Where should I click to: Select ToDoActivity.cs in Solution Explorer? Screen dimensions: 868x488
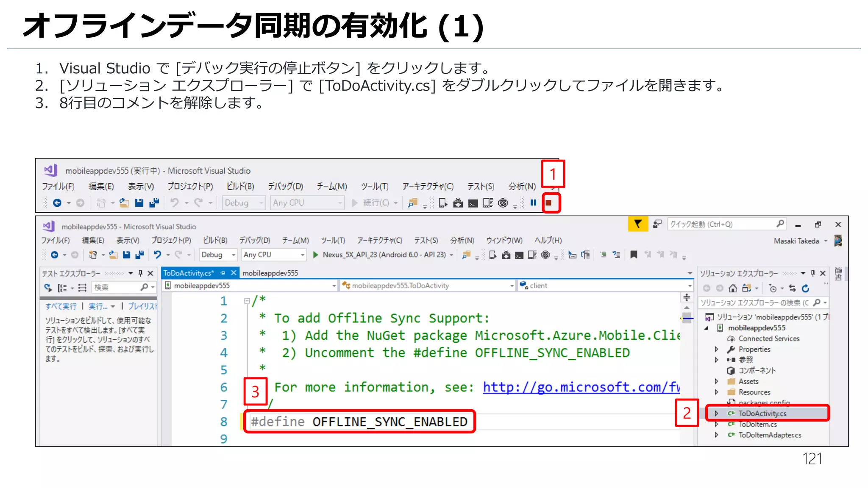762,413
